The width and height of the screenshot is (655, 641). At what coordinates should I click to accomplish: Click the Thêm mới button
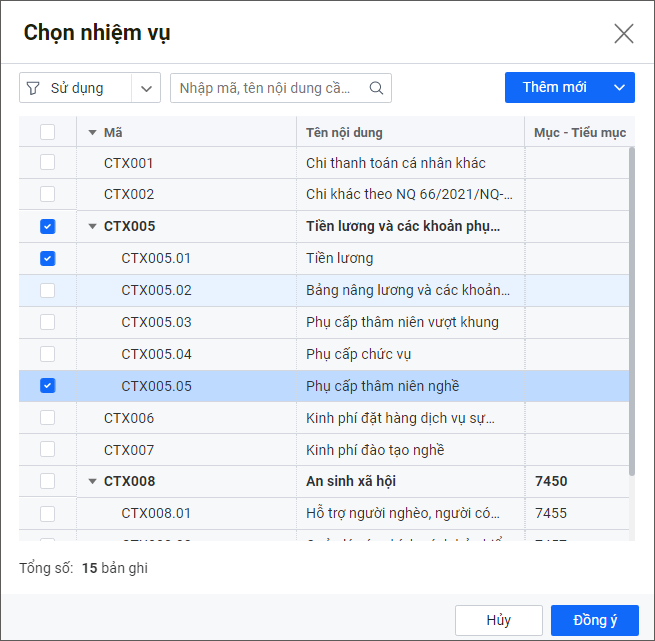point(554,88)
